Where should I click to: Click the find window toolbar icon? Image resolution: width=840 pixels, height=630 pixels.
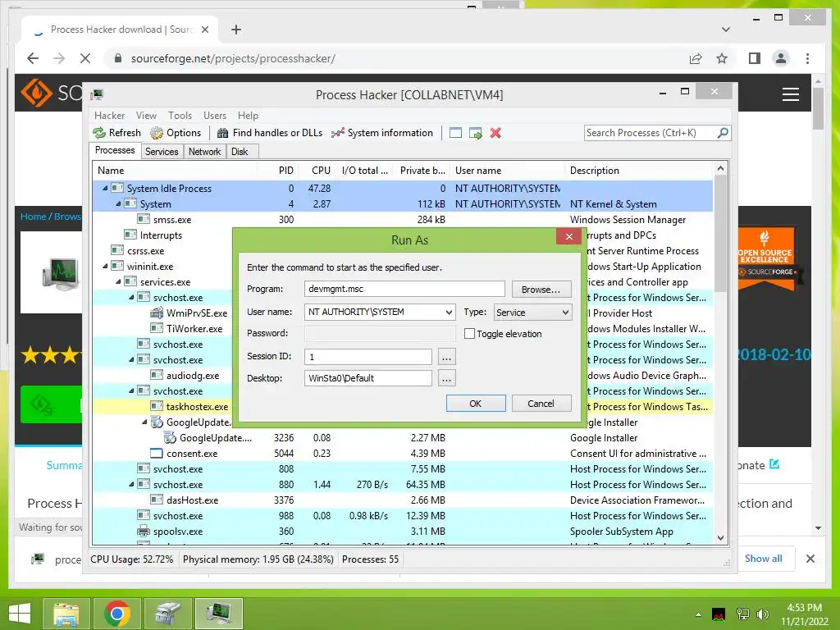click(x=455, y=133)
